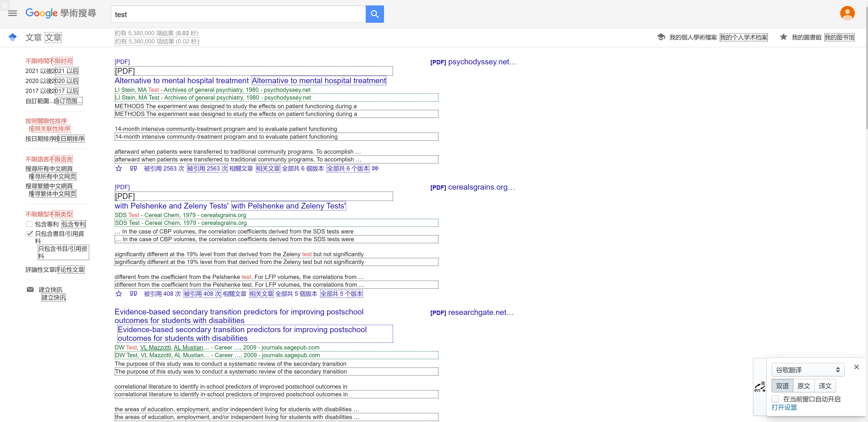Switch to original text tab 原文
This screenshot has width=868, height=422.
point(803,386)
